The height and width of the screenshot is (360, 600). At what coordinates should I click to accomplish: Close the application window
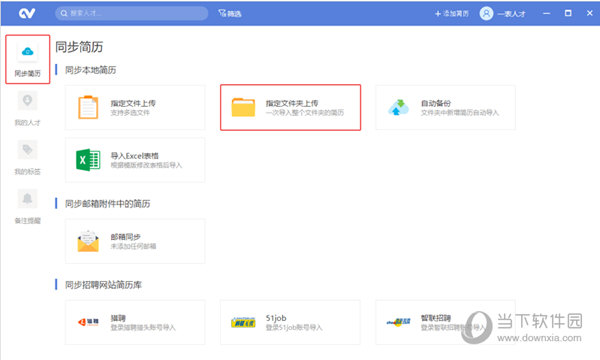pyautogui.click(x=590, y=13)
